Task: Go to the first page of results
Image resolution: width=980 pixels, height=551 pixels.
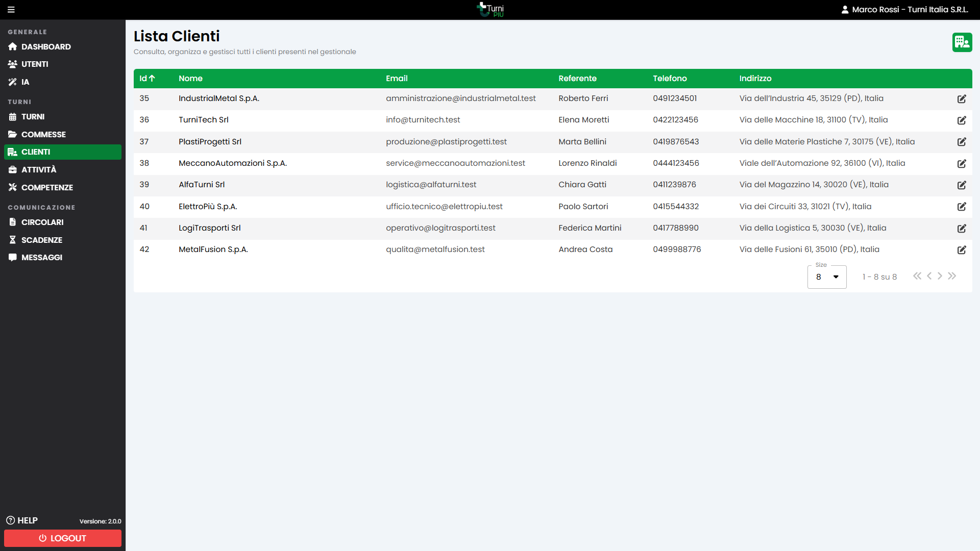Action: click(917, 276)
